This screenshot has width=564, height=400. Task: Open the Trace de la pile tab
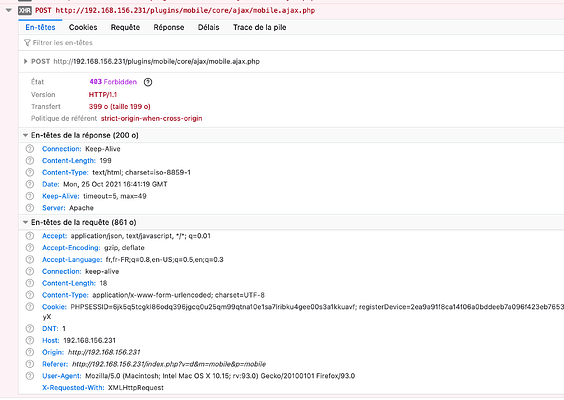point(260,27)
